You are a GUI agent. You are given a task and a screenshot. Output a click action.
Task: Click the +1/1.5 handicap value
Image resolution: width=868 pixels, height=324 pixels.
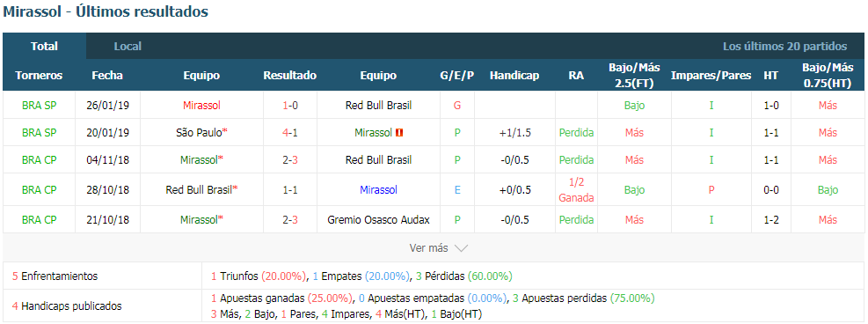coord(514,133)
